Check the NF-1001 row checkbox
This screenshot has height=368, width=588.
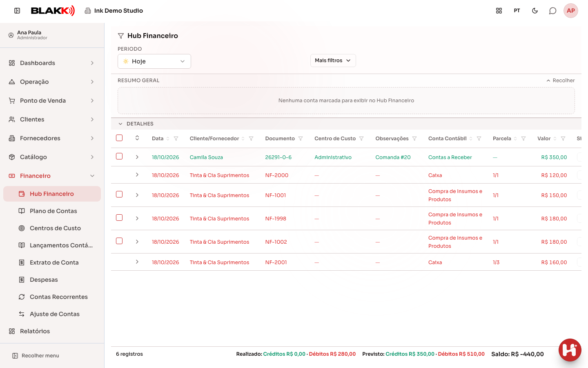tap(119, 194)
